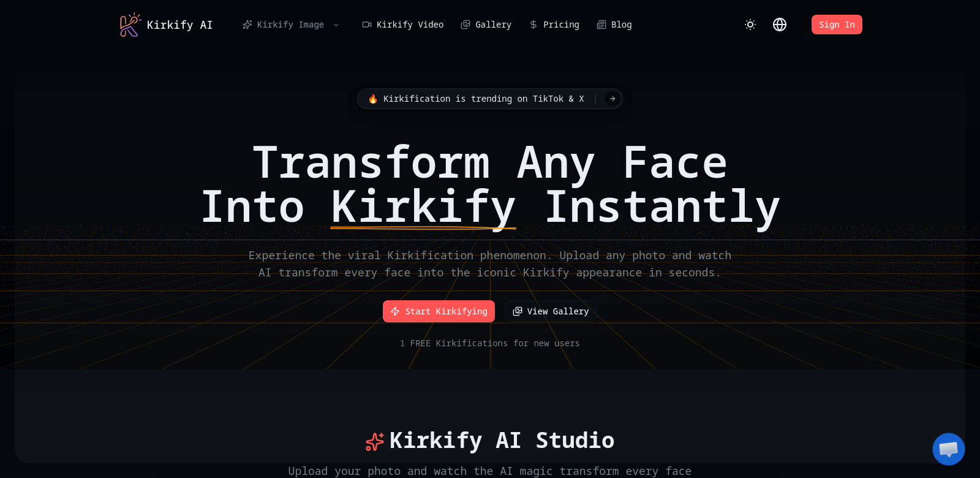Click the Kirkify AI Studio heading
This screenshot has width=980, height=478.
click(x=490, y=441)
